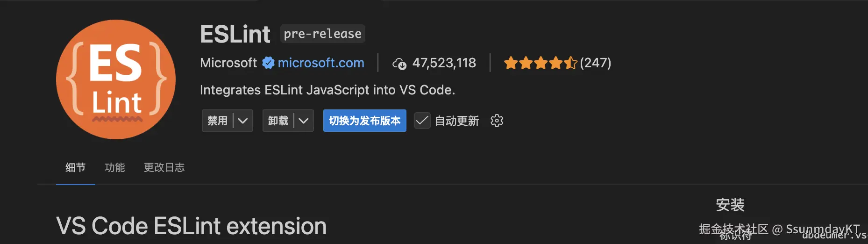Image resolution: width=868 pixels, height=244 pixels.
Task: Click the ESLint extension title
Action: (x=235, y=34)
